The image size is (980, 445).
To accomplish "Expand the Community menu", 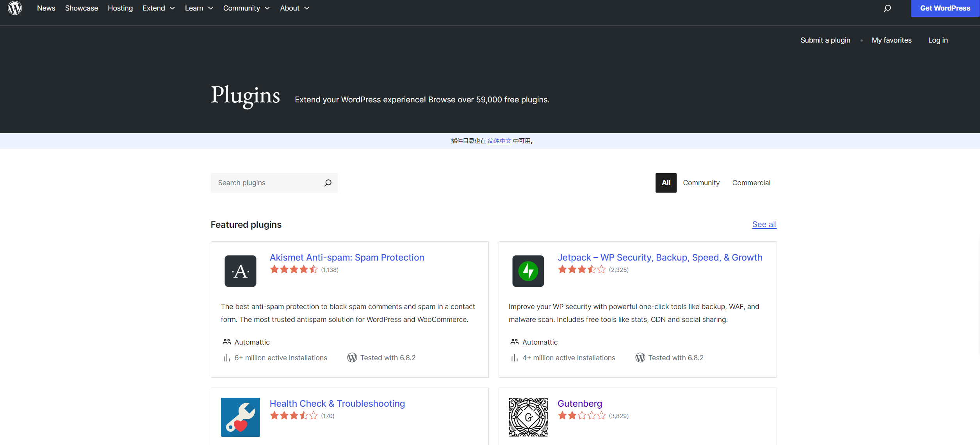I will [246, 8].
